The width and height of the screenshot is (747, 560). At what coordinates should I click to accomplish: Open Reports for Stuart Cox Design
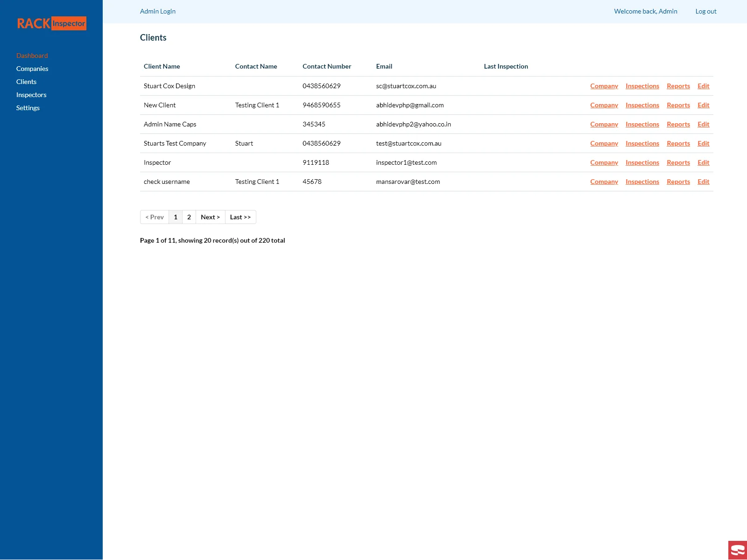[678, 86]
